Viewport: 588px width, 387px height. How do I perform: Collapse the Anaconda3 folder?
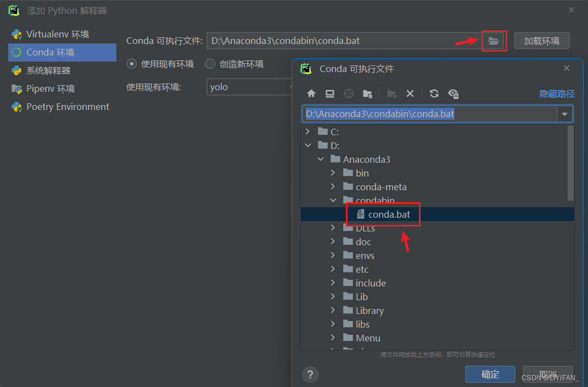click(x=321, y=159)
